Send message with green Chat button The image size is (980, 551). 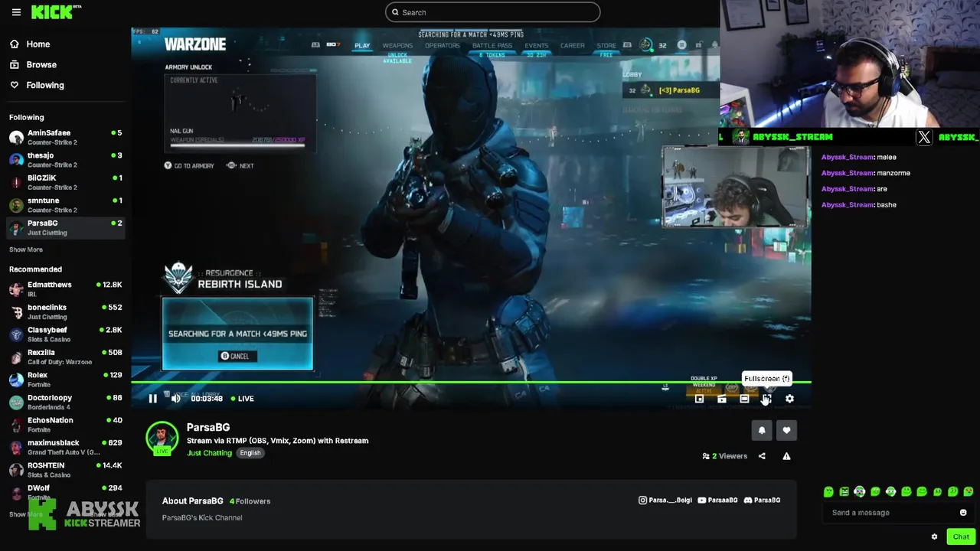pyautogui.click(x=961, y=536)
